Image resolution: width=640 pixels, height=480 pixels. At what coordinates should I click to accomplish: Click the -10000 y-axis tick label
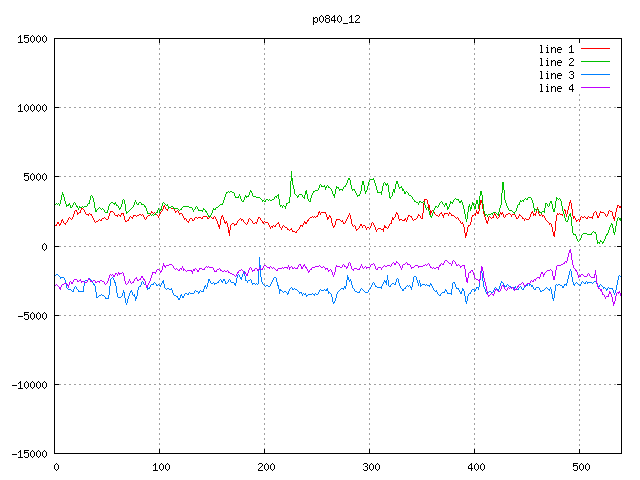tap(29, 385)
